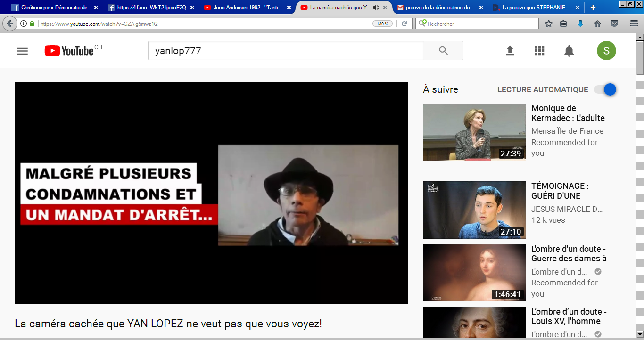
Task: Close the Gmail preuve tab
Action: click(x=481, y=8)
